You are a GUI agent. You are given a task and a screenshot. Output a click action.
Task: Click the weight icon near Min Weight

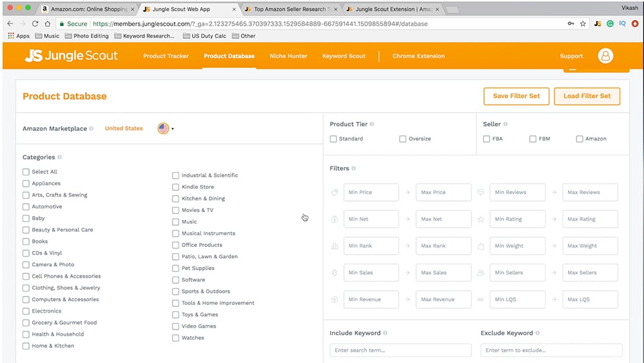click(480, 246)
